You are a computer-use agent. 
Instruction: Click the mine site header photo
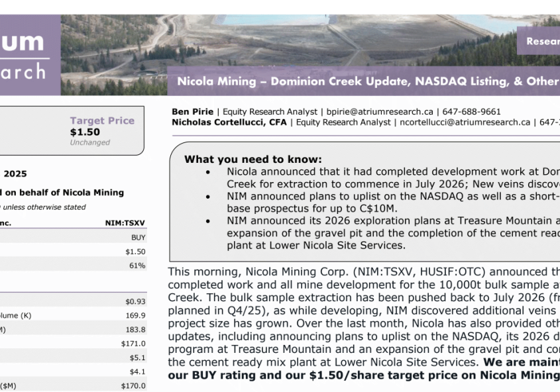click(298, 40)
